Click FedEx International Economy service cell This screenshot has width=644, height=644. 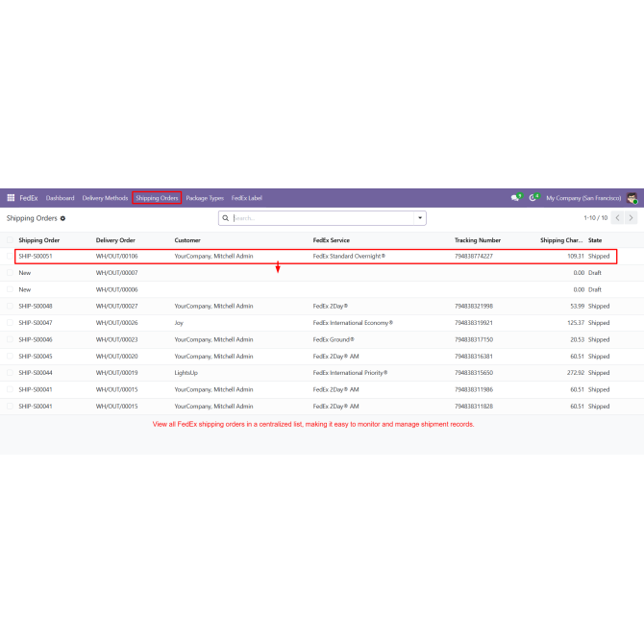(x=353, y=323)
